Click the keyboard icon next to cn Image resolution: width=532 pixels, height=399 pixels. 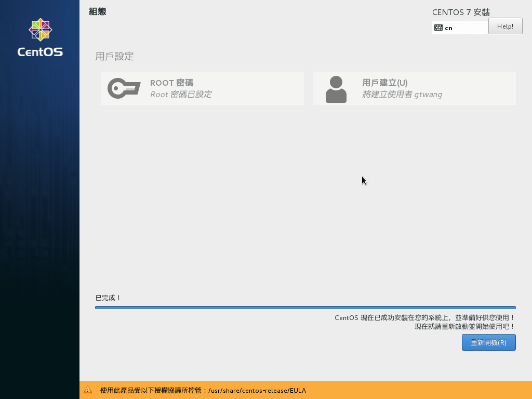tap(438, 26)
